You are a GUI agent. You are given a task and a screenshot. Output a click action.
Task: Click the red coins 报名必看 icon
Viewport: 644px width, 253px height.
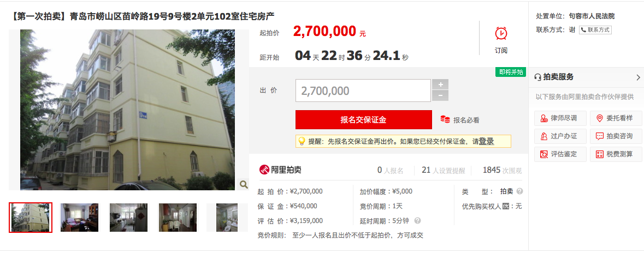[445, 119]
